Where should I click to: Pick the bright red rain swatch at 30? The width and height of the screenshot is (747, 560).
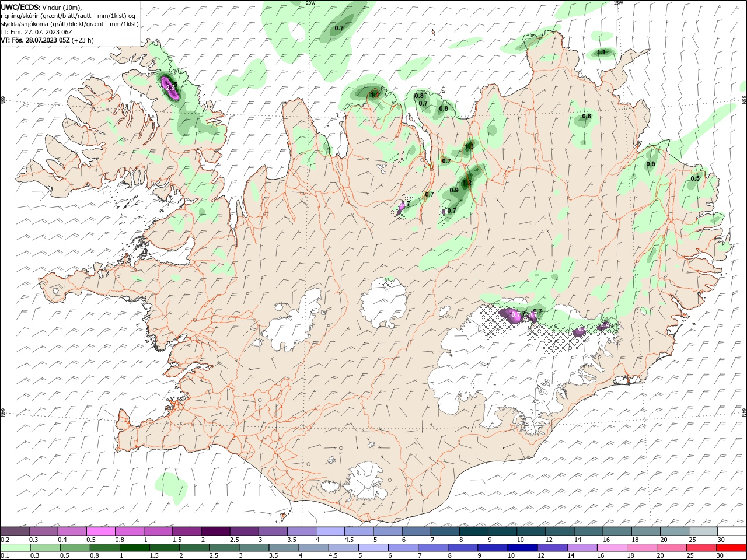pyautogui.click(x=731, y=548)
